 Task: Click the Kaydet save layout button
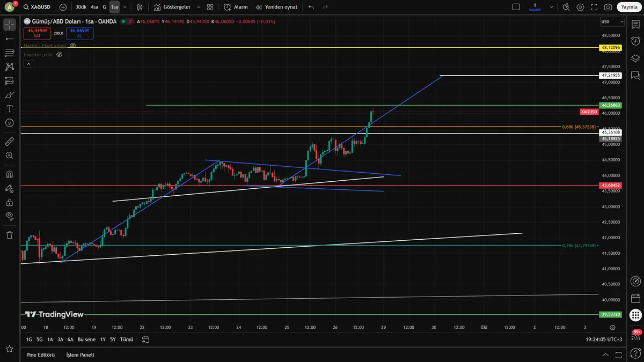tap(535, 7)
